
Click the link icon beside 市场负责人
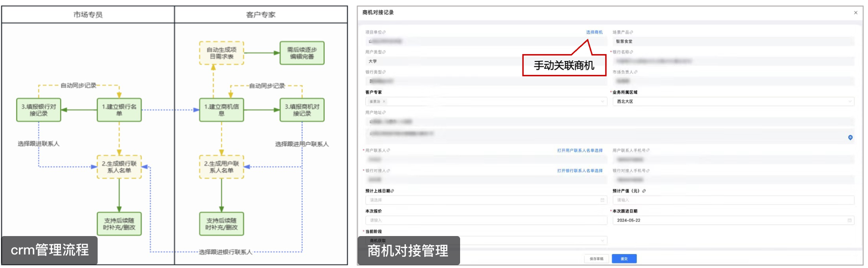point(635,72)
